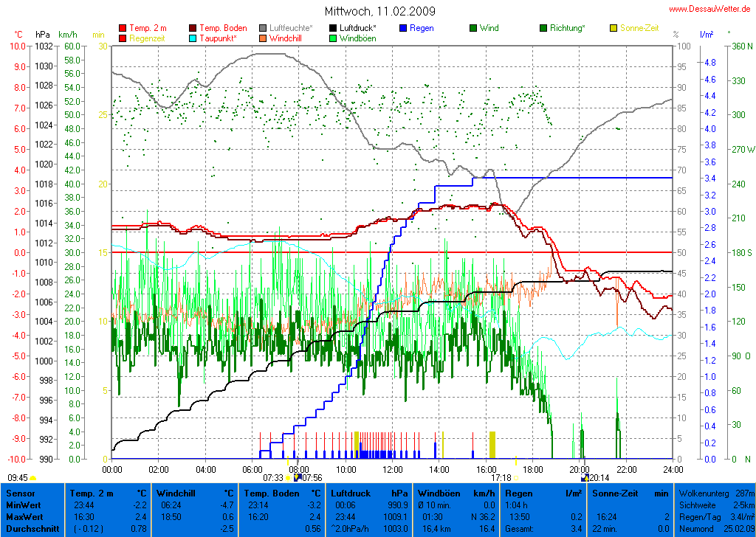
Task: Click the black Luftdruck legend square
Action: (x=333, y=28)
